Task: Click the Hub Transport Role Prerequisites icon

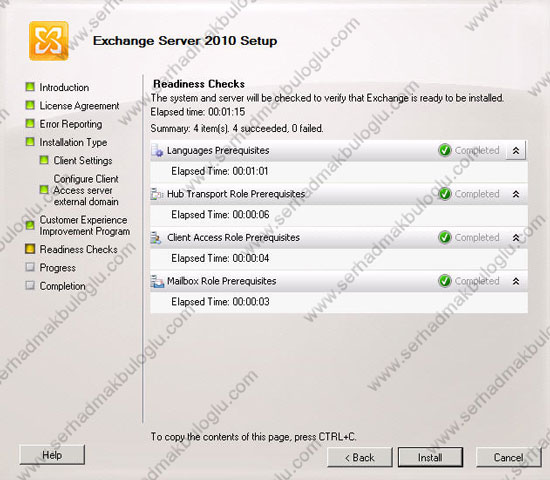Action: (x=157, y=194)
